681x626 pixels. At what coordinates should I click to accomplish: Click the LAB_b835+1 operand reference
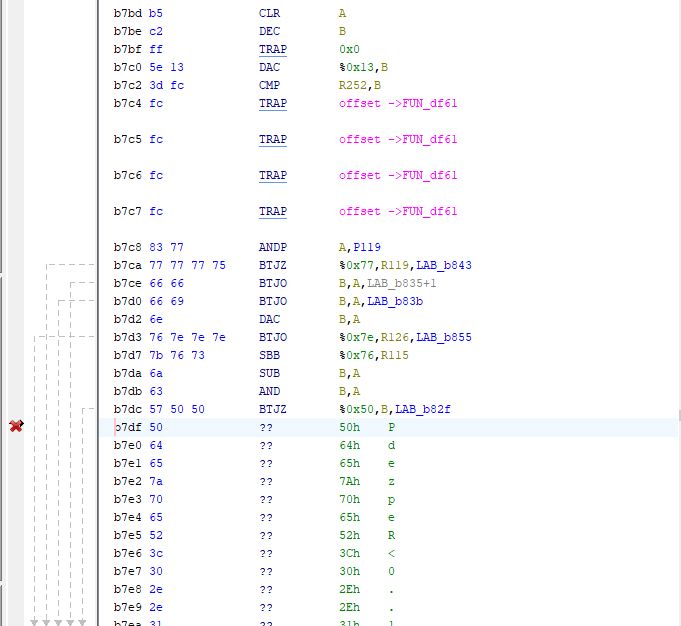click(408, 283)
